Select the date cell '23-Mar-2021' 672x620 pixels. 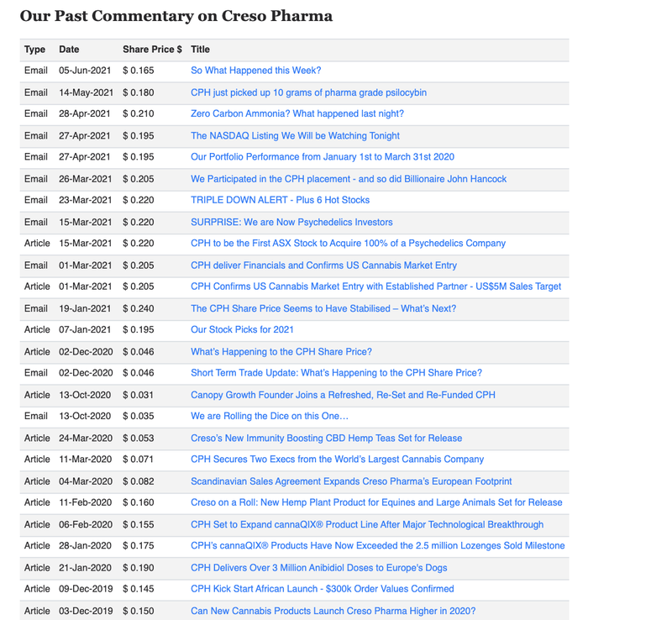point(86,200)
